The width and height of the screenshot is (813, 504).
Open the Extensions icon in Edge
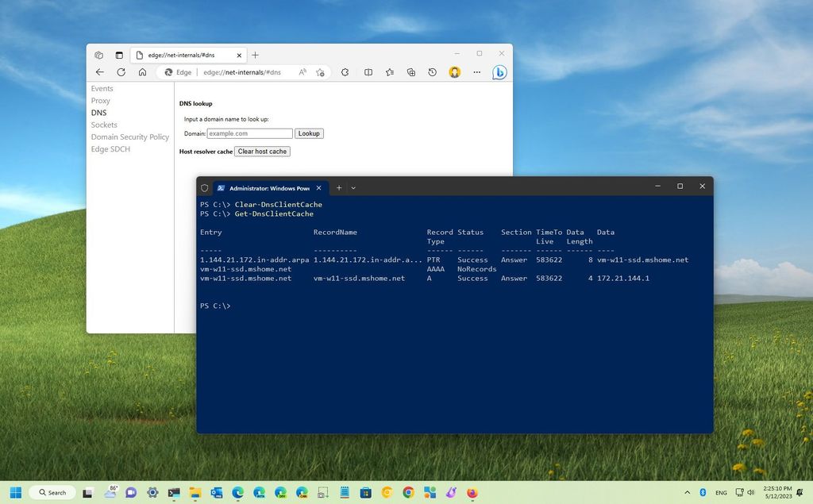click(345, 72)
